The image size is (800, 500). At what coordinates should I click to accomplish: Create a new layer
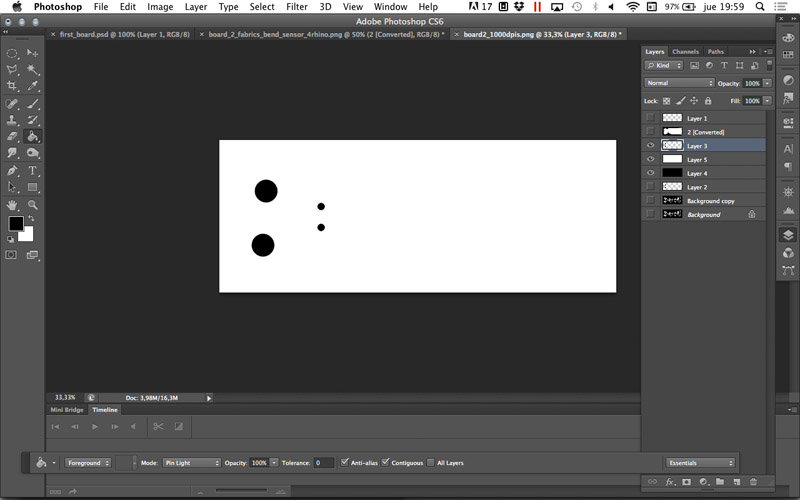pos(737,482)
